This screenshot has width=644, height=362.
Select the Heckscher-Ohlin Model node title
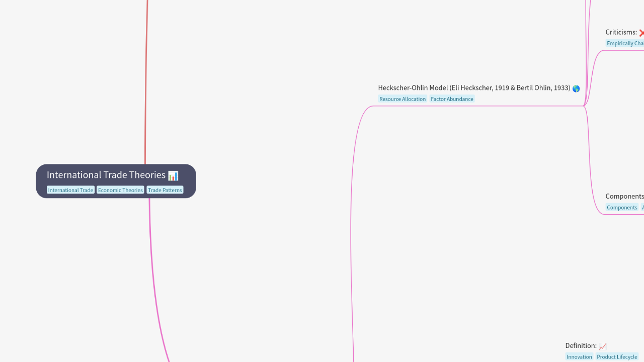(474, 88)
